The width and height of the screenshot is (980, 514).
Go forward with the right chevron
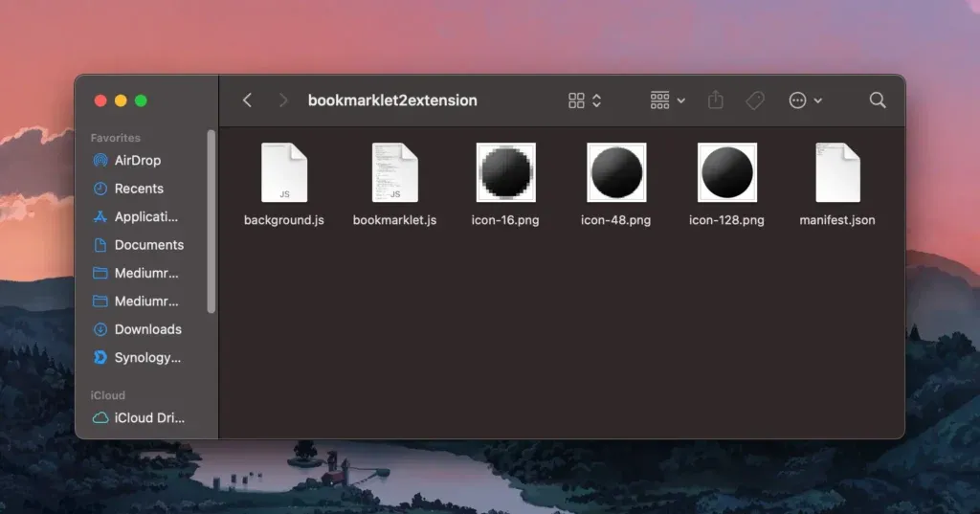point(283,101)
